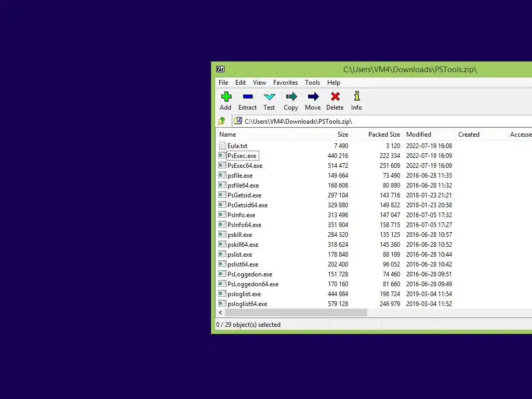Sort by the Size column header
The height and width of the screenshot is (399, 532).
coord(325,135)
